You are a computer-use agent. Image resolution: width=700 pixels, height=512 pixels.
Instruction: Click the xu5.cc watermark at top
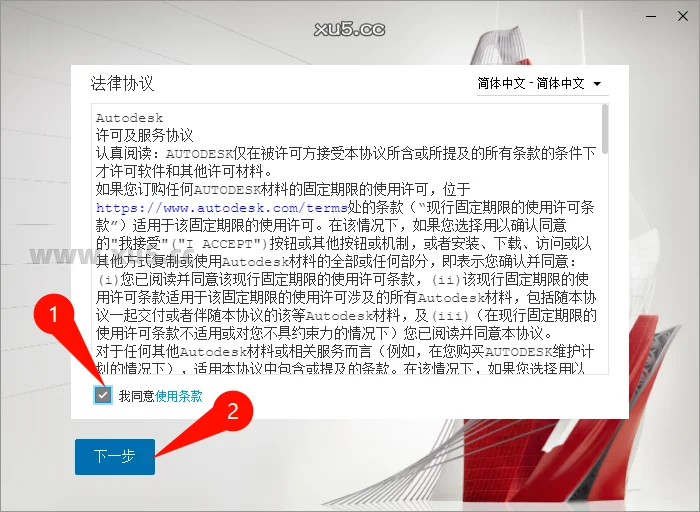coord(348,28)
